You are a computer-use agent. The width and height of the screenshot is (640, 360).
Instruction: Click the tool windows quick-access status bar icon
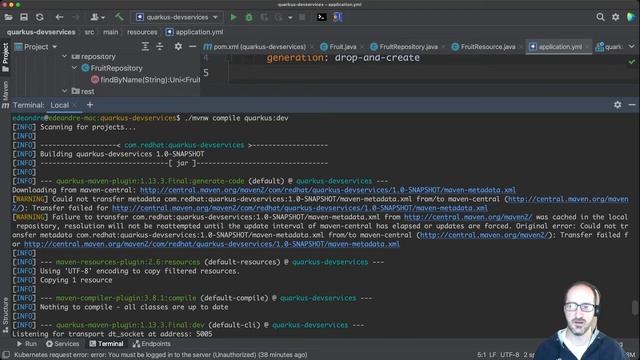coord(6,355)
